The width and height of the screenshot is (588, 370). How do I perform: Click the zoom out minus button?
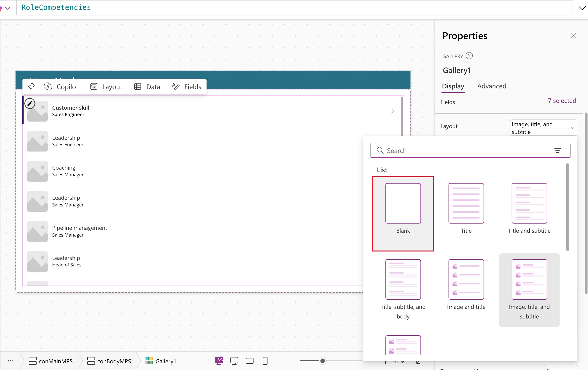288,361
